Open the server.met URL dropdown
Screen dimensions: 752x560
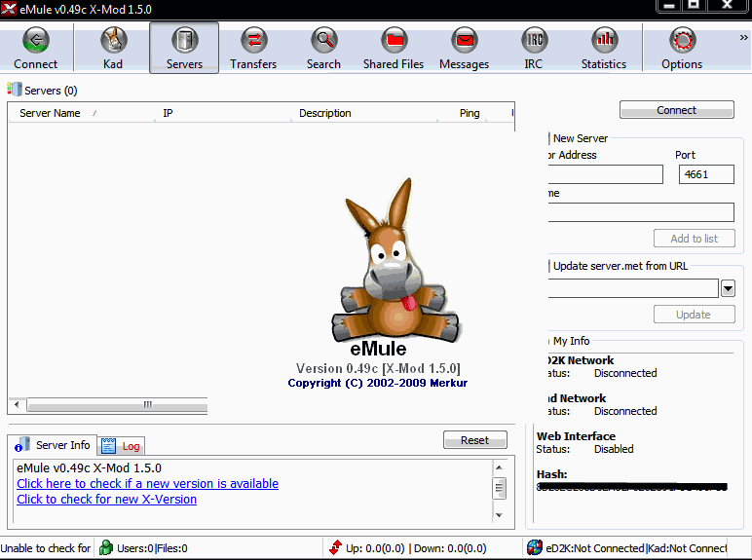(x=728, y=288)
